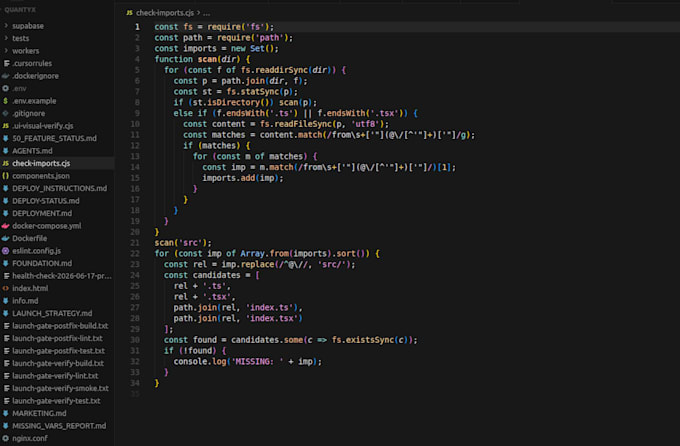This screenshot has height=446, width=680.
Task: Click markdown icon of DEPLOY_INSTRUCTIONS.md
Action: (6, 188)
